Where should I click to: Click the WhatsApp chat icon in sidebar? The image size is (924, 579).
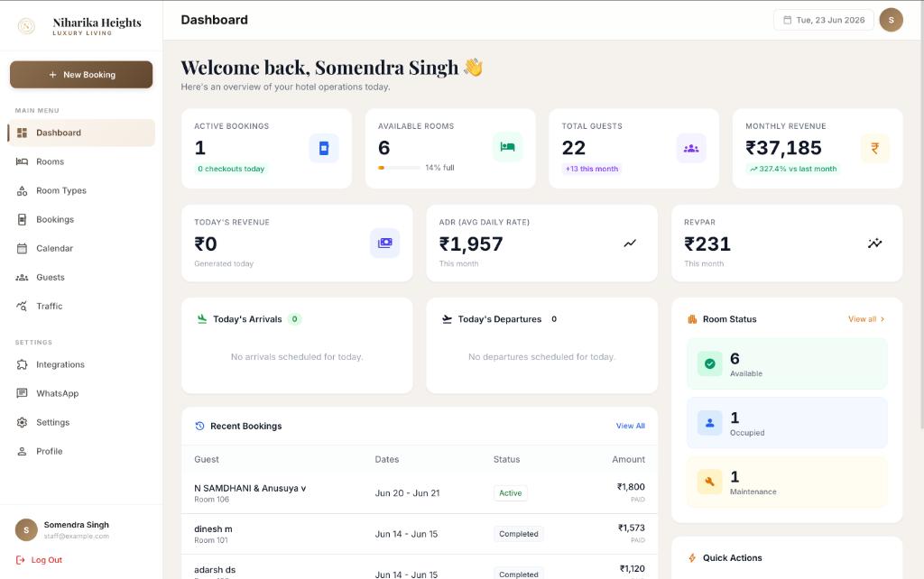[x=22, y=393]
